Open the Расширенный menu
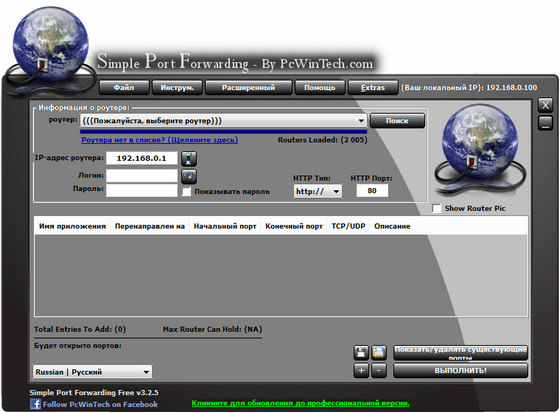 (249, 88)
